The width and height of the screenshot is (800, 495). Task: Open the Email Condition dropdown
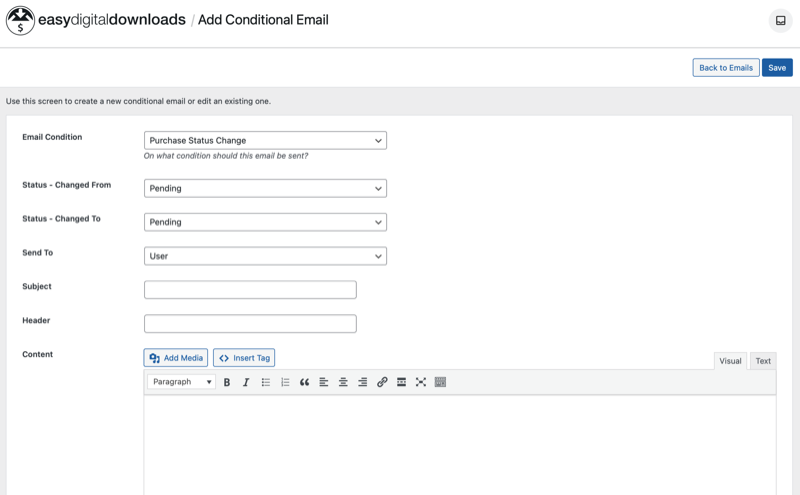[x=265, y=141]
